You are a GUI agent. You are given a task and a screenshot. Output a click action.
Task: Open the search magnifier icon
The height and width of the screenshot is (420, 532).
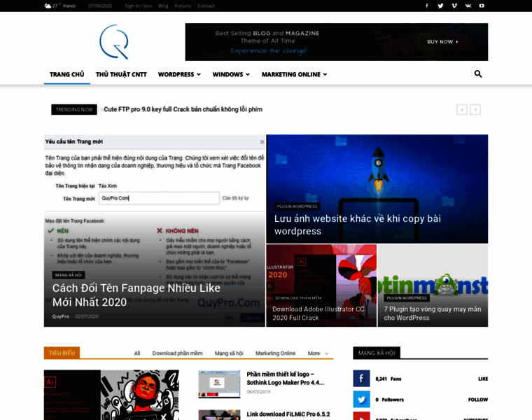click(478, 74)
